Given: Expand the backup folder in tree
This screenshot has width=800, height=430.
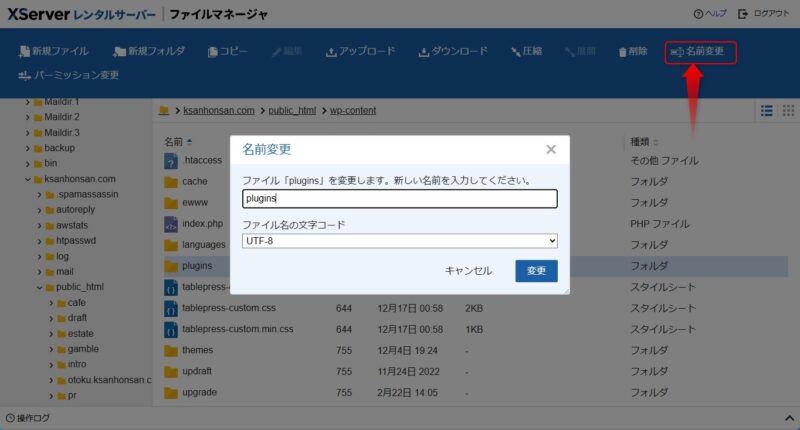Looking at the screenshot, I should (28, 148).
